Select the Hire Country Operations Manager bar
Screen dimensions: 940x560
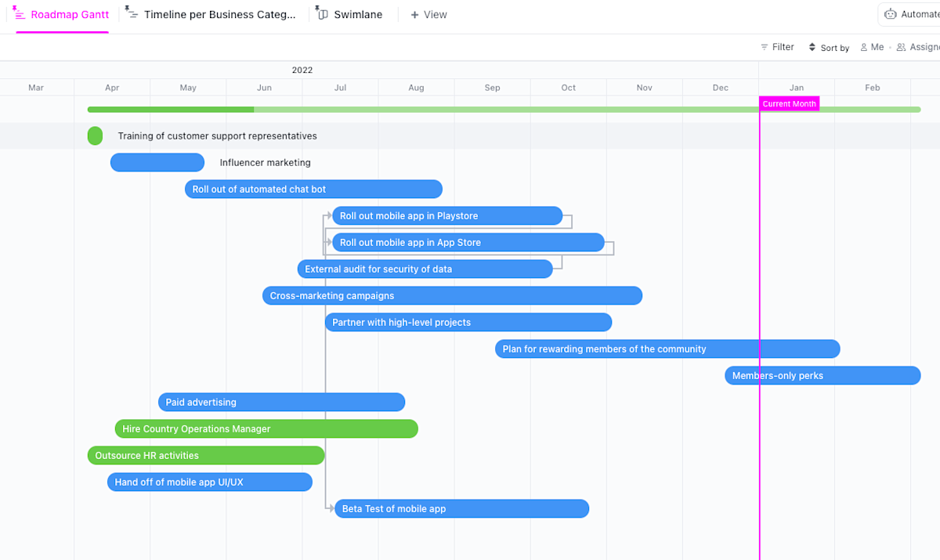[266, 428]
